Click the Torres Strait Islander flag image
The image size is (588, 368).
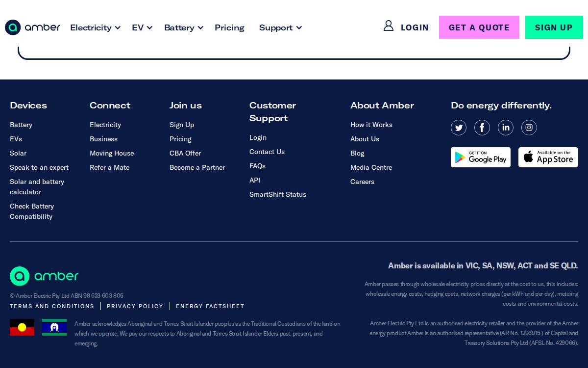pos(54,327)
